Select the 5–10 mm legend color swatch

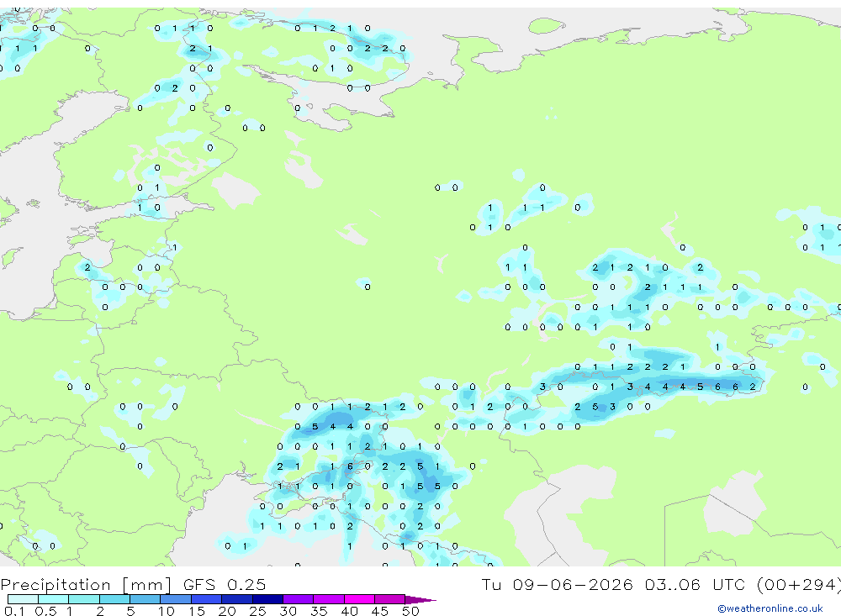pos(145,599)
